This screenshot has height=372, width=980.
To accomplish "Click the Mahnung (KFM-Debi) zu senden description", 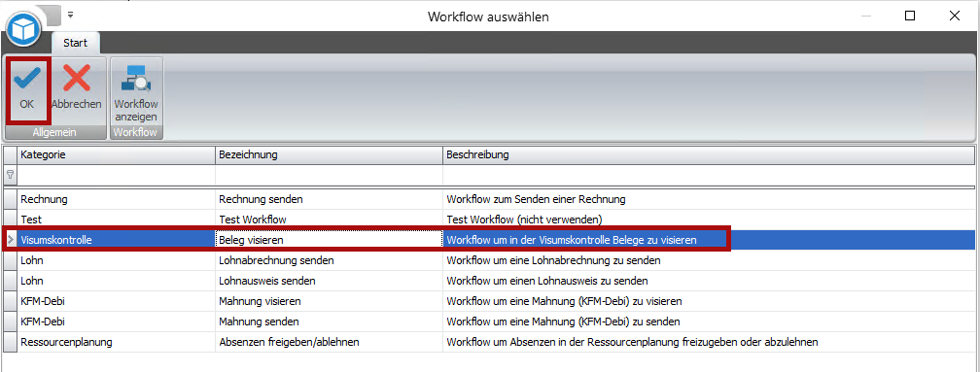I will 709,322.
